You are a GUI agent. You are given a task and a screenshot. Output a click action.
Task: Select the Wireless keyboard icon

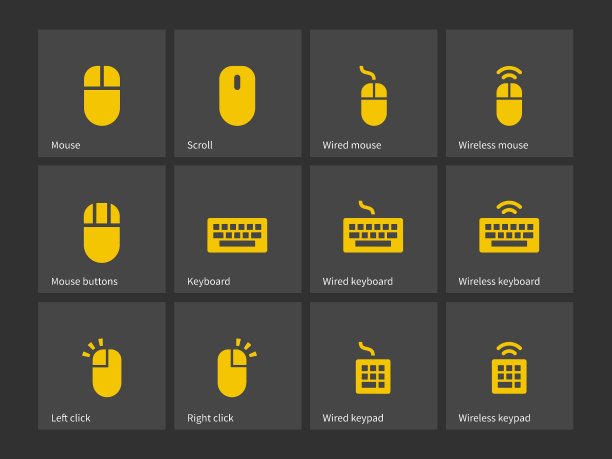(509, 227)
